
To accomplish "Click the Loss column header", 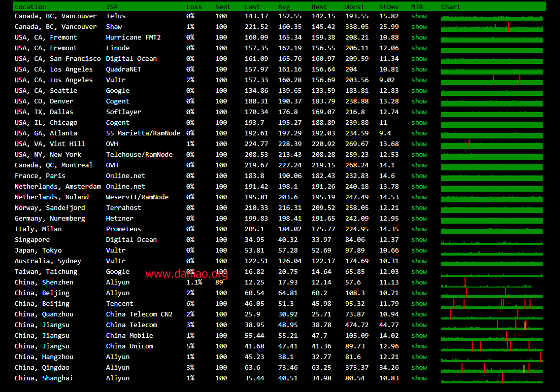I will 194,7.
